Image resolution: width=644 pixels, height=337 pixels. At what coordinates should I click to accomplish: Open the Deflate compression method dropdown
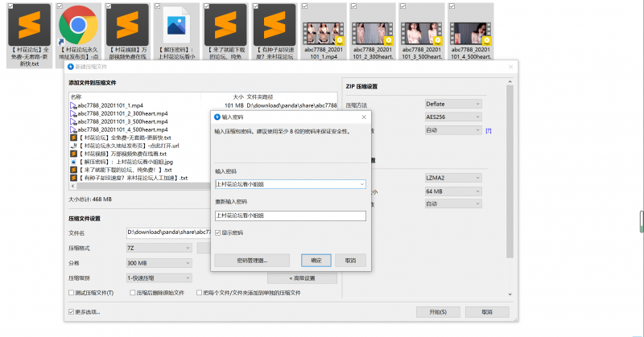452,104
